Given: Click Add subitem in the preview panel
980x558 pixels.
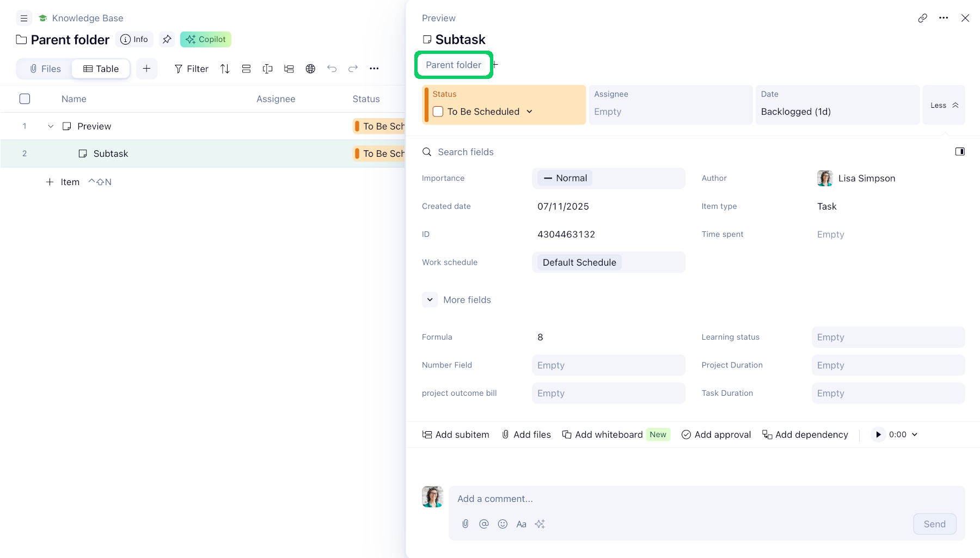Looking at the screenshot, I should 456,434.
